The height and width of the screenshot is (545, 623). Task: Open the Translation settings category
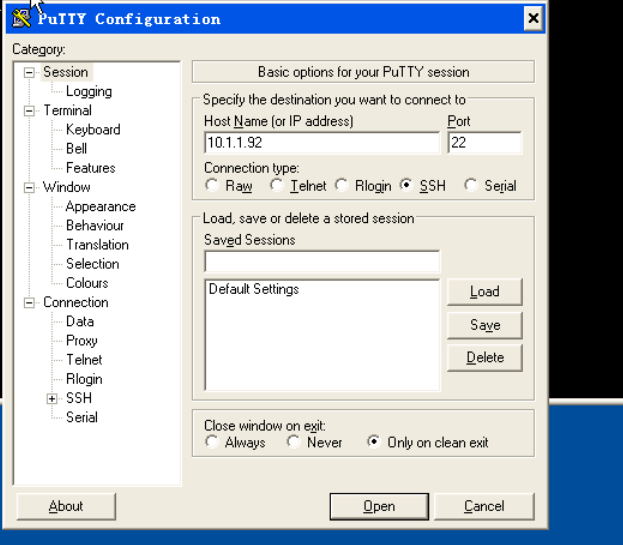point(97,244)
